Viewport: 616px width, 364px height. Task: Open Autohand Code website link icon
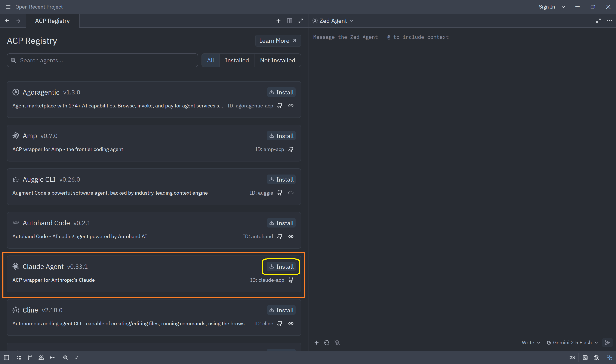291,236
